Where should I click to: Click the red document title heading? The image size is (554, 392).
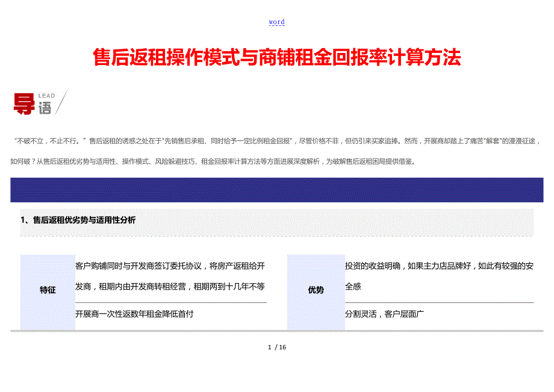[276, 58]
